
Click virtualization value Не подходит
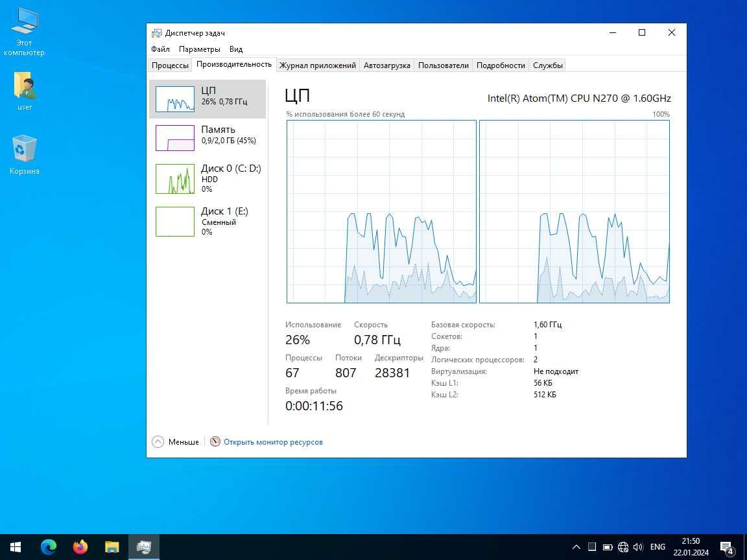click(x=556, y=371)
